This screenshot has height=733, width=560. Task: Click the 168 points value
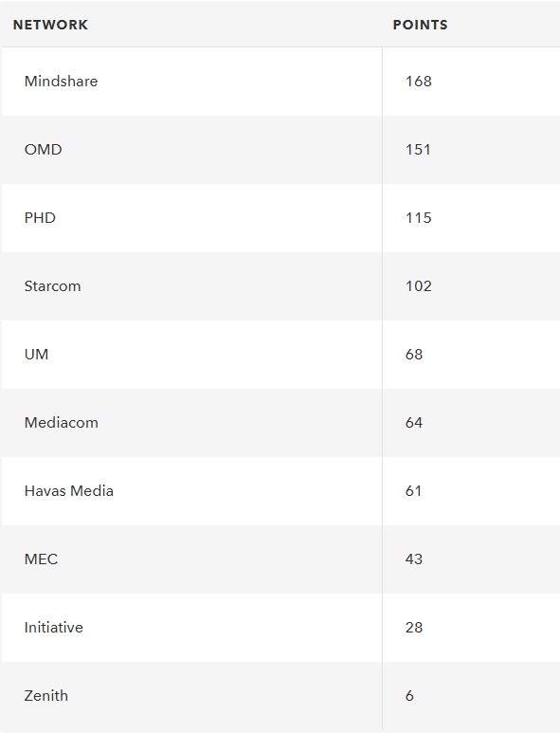[419, 82]
